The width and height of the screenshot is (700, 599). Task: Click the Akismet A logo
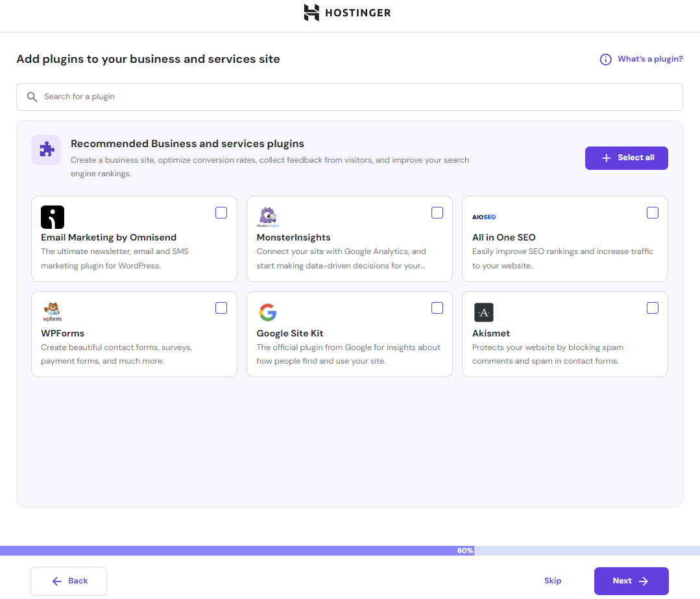484,312
